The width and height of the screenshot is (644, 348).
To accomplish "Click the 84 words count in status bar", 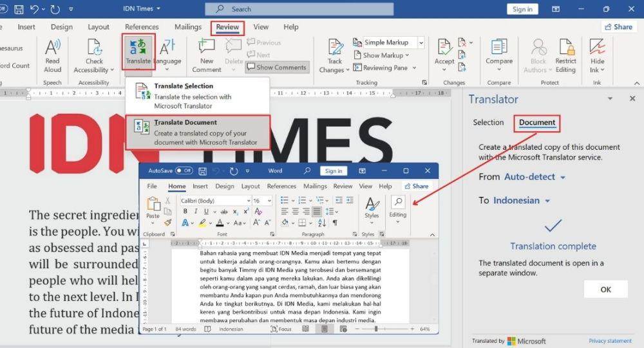I will pyautogui.click(x=185, y=329).
